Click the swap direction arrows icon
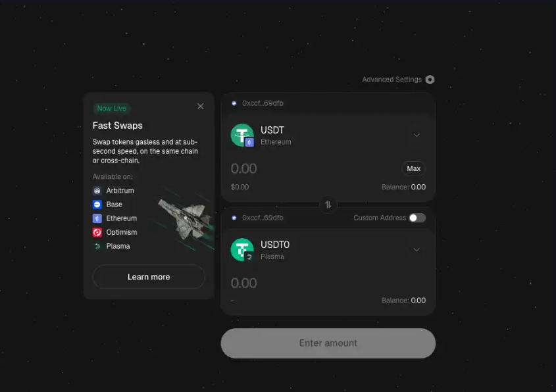 [328, 205]
